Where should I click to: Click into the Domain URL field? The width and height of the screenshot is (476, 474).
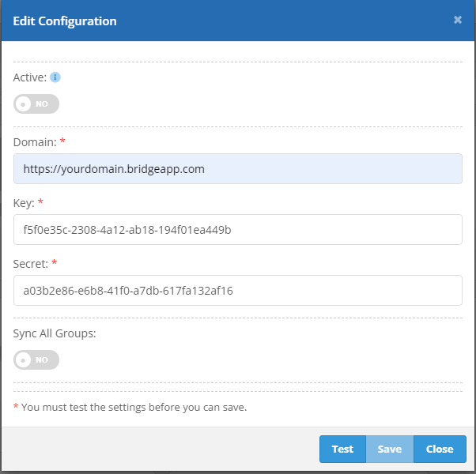237,168
